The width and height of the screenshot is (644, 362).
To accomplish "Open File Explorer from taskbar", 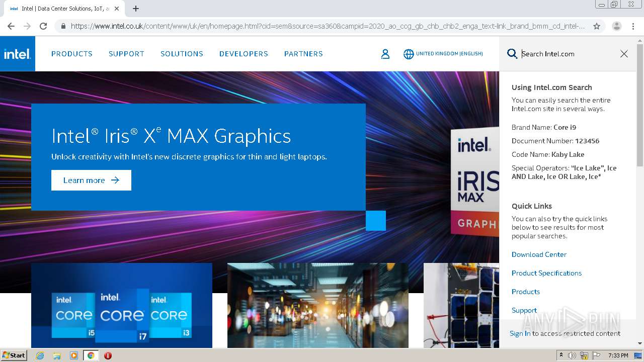I will (x=57, y=355).
